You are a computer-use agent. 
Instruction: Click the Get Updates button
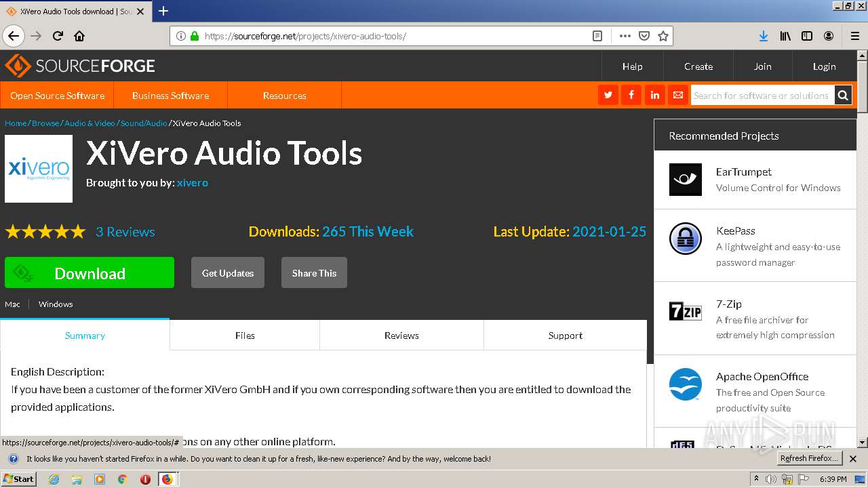(228, 272)
